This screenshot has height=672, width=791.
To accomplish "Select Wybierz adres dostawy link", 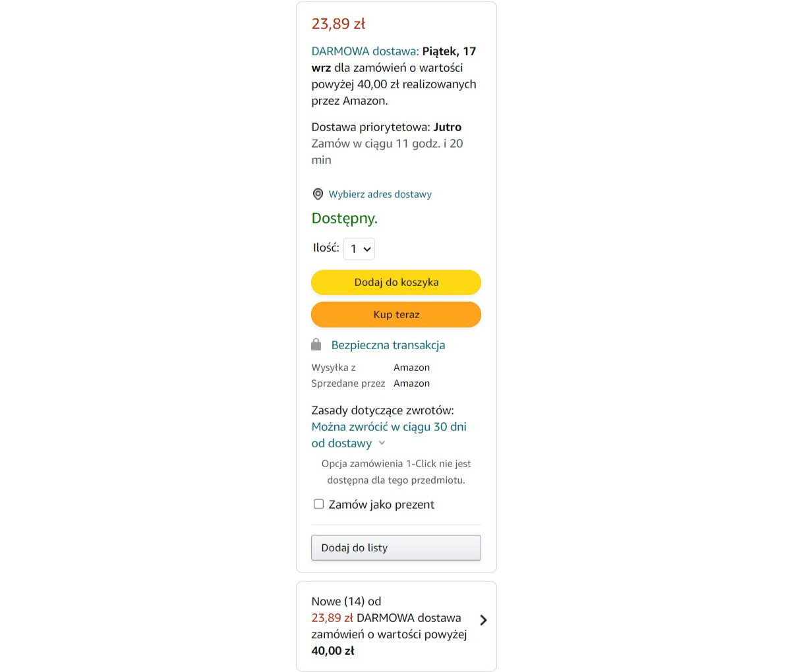I will (x=380, y=194).
